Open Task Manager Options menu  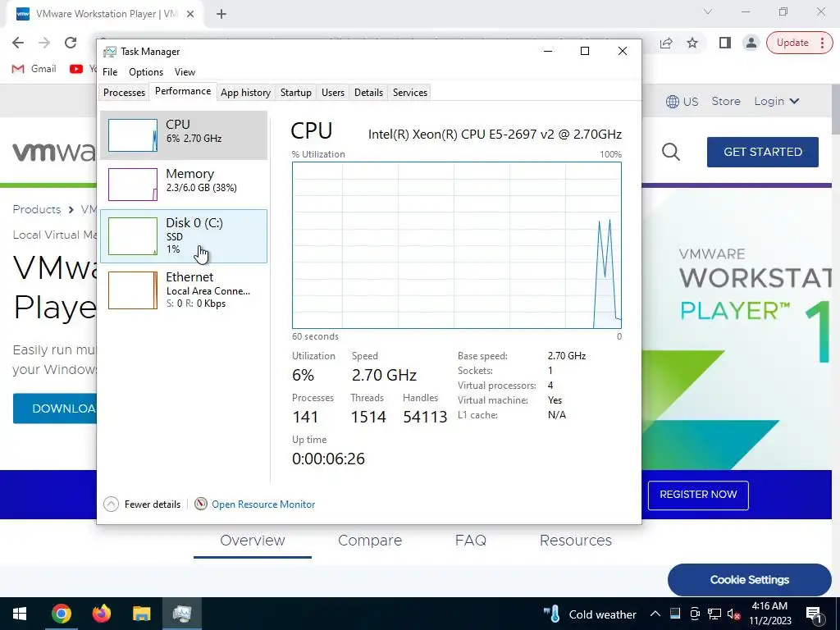(146, 72)
